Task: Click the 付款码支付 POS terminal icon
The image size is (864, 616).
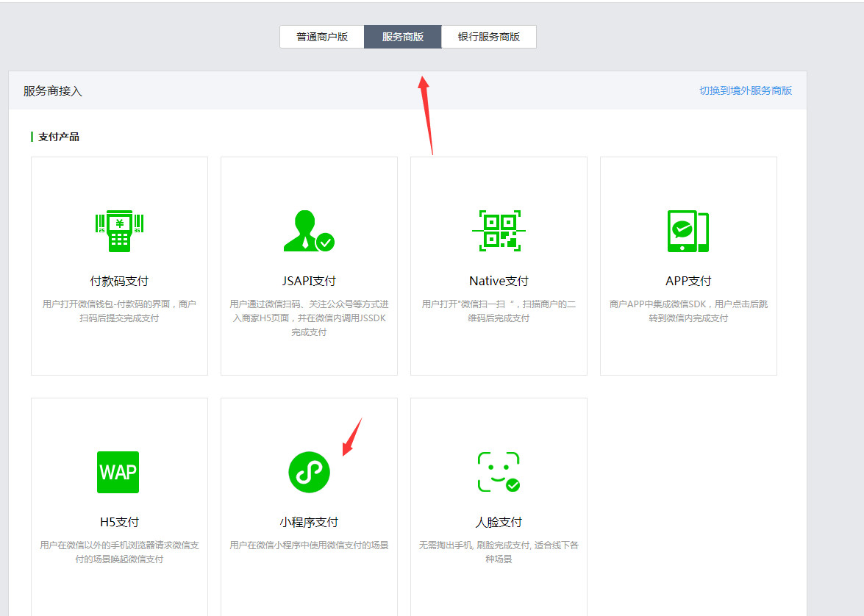Action: [120, 231]
